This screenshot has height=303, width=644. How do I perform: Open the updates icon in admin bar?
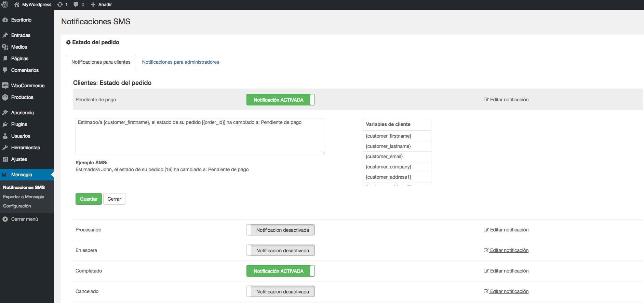coord(60,4)
